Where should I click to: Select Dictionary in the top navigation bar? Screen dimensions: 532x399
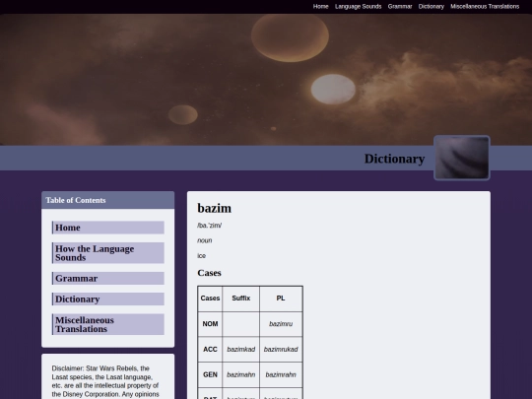[431, 7]
